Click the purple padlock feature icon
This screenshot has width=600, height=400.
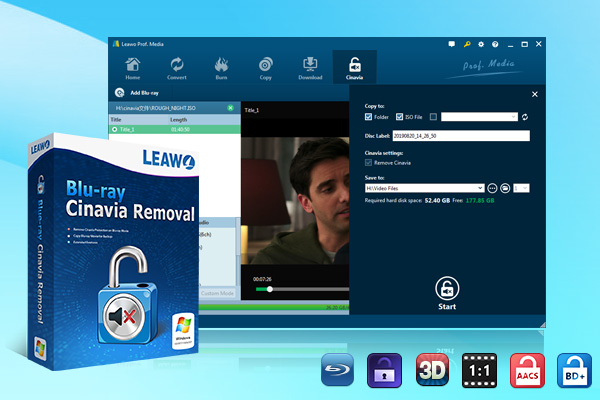click(384, 370)
